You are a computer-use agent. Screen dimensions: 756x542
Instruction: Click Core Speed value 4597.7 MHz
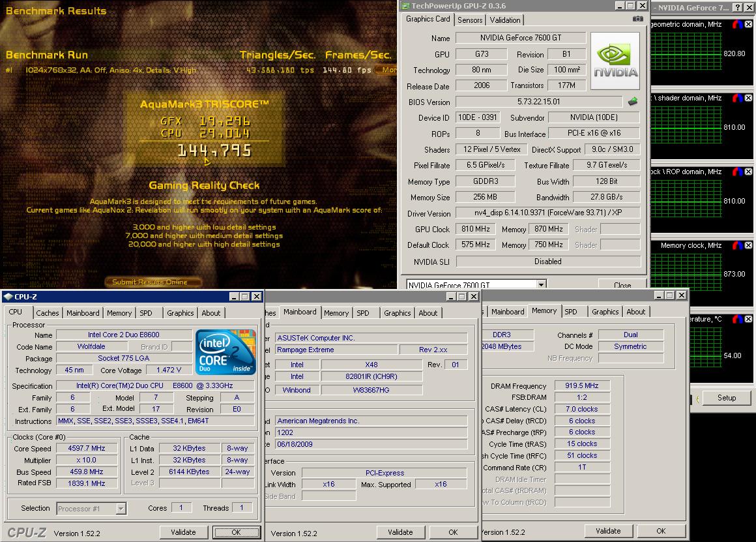coord(86,448)
